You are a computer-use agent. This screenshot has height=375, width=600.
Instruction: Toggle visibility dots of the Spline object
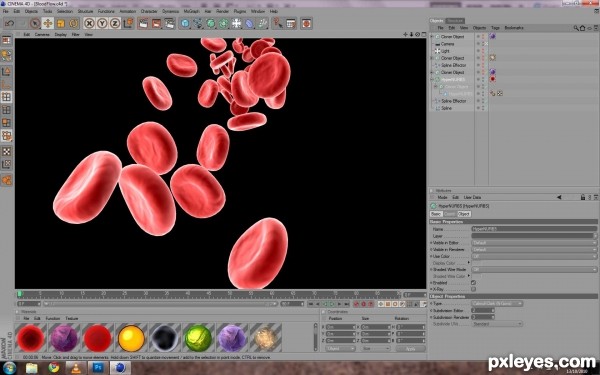[x=483, y=108]
